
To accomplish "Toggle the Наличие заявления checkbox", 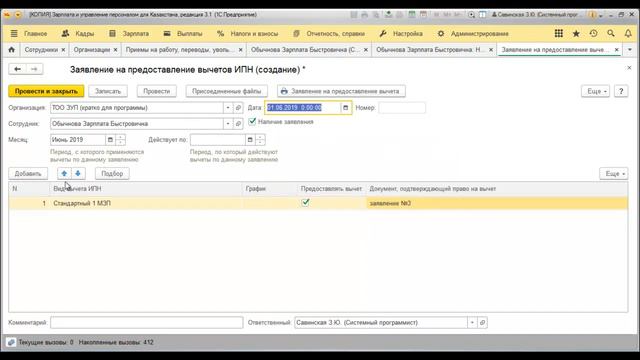I will click(x=252, y=122).
